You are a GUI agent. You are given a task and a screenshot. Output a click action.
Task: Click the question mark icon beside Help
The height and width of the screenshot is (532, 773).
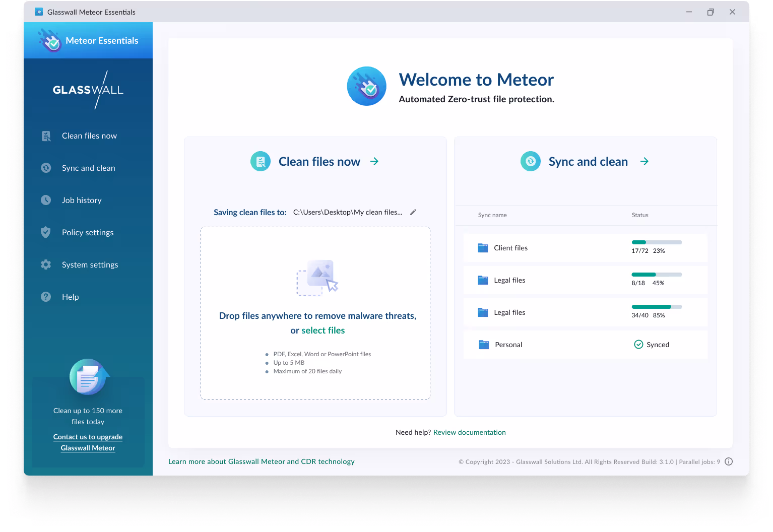click(46, 297)
